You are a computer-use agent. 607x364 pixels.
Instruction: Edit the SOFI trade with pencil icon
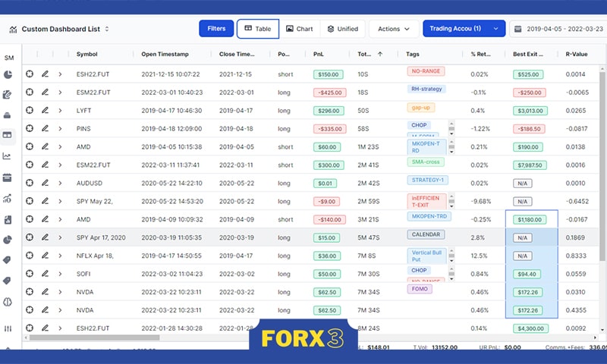coord(45,274)
